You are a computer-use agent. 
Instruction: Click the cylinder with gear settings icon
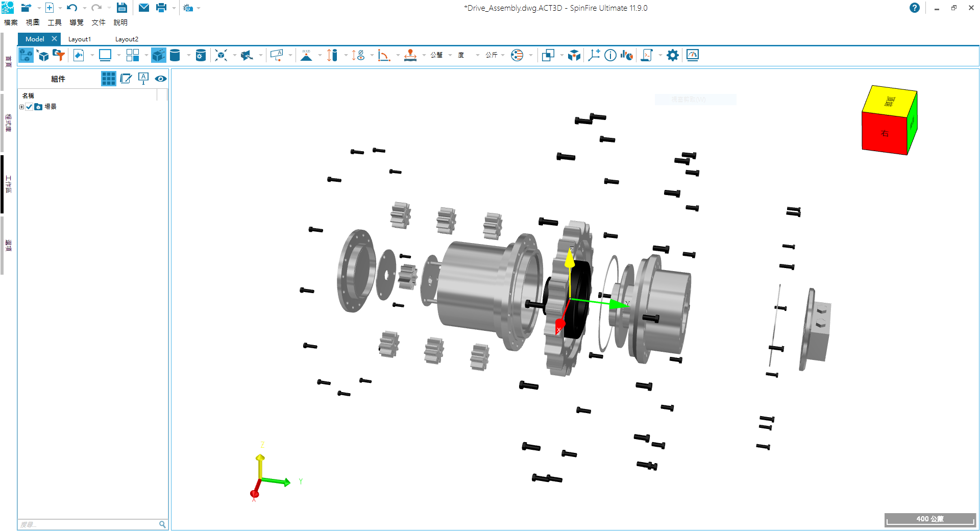tap(201, 55)
